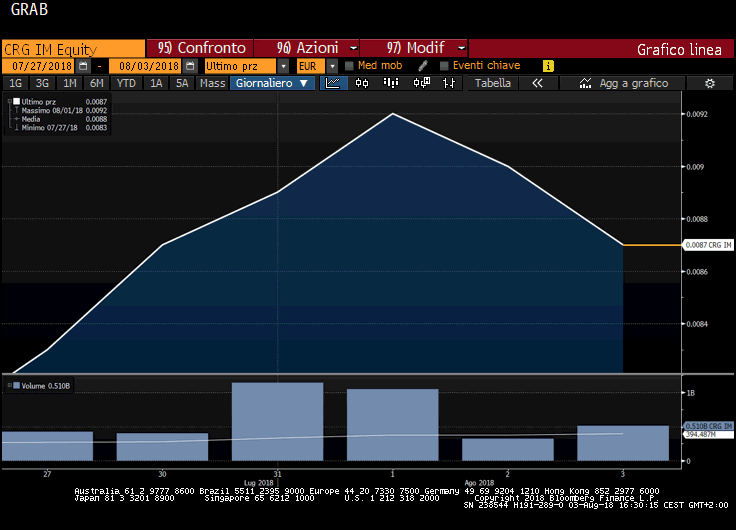
Task: Click the white Ultimo prz legend swatch
Action: [16, 101]
